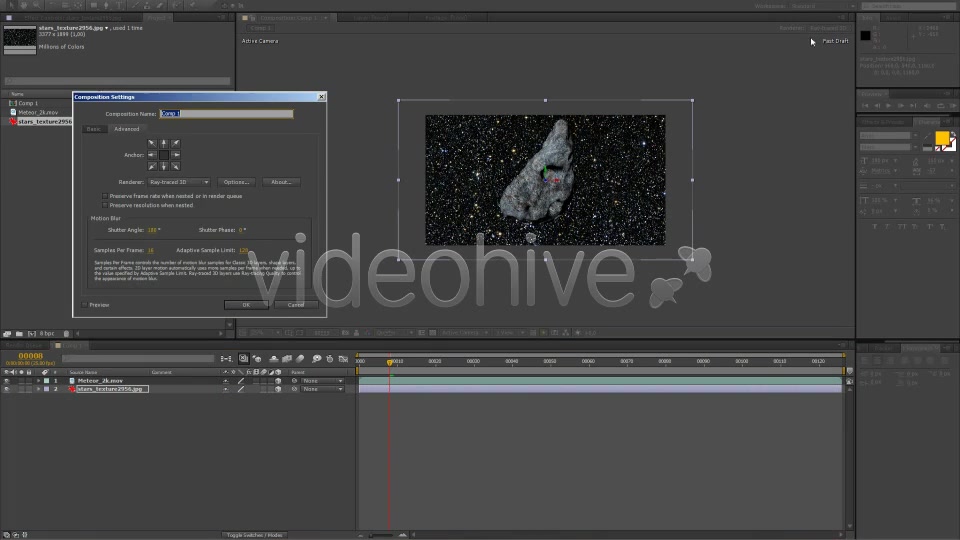Click the black color sample in Info panel

pos(866,36)
